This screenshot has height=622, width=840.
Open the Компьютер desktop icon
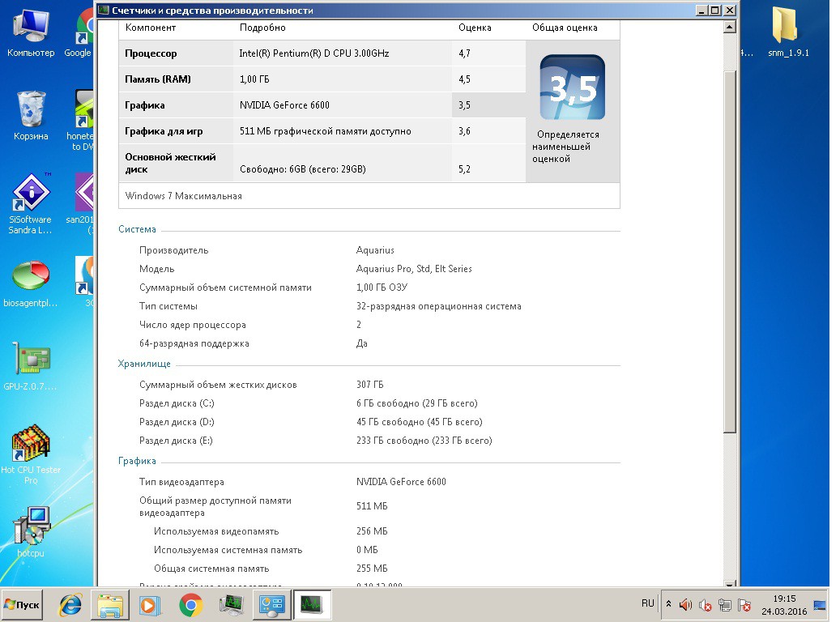tap(31, 32)
